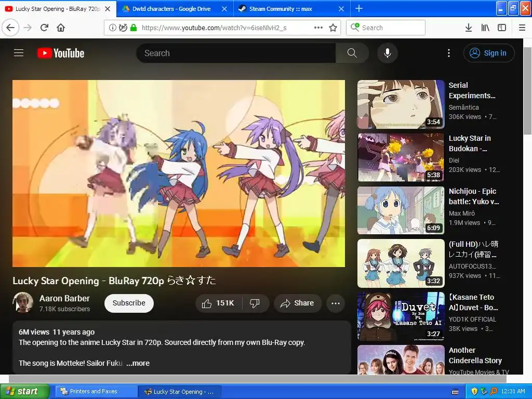Open Aaron Barber channel name link
532x399 pixels.
[x=64, y=298]
